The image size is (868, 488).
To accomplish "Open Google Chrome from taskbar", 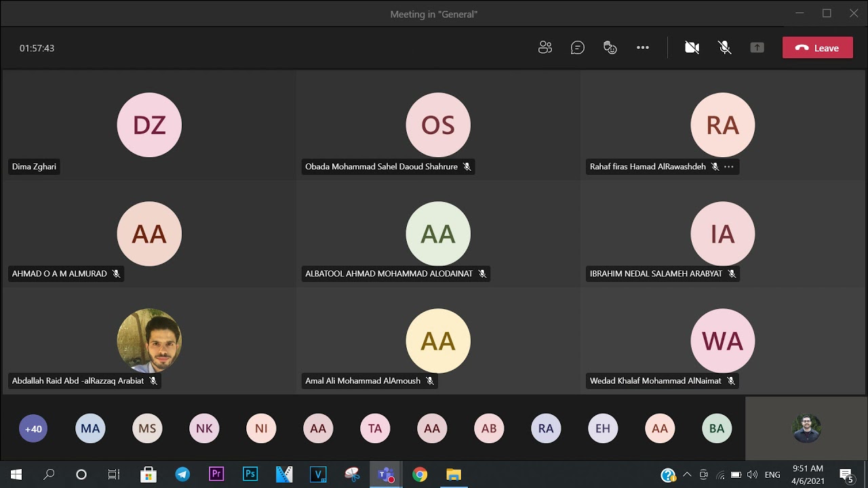I will pos(420,474).
